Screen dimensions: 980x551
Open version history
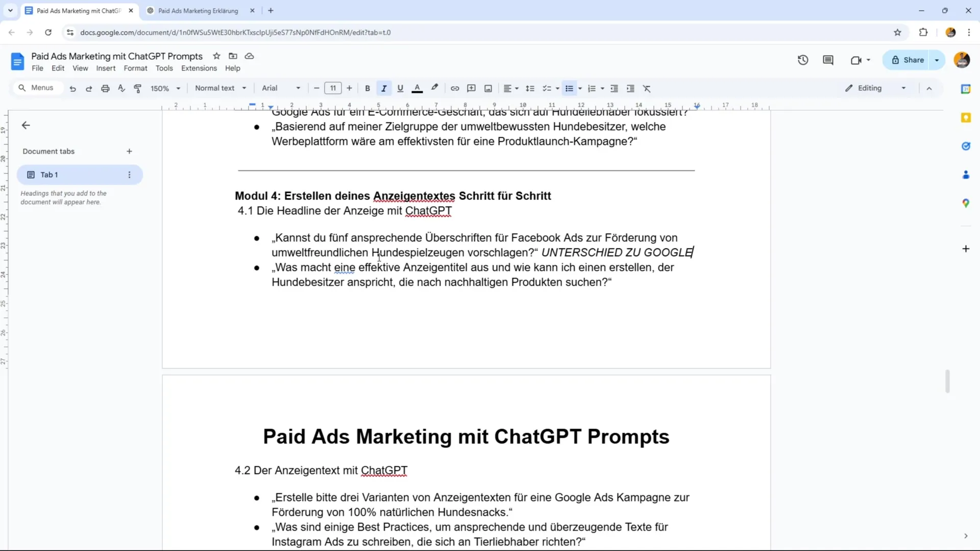point(803,60)
